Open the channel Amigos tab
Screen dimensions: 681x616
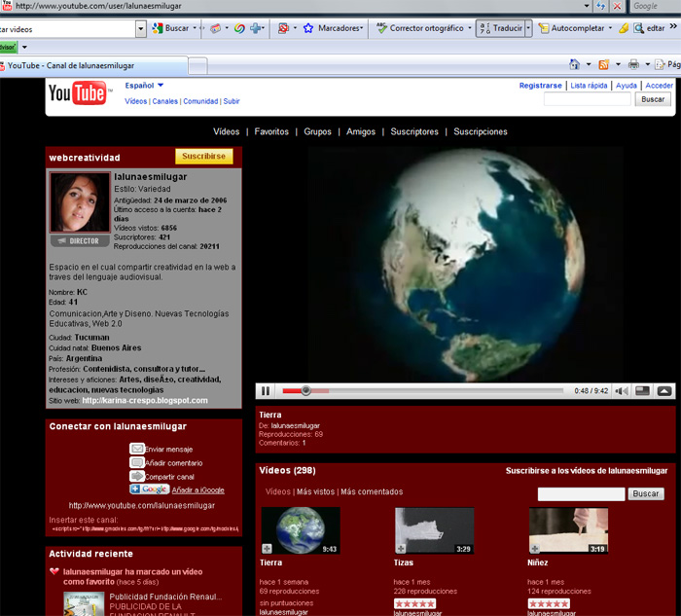point(361,131)
